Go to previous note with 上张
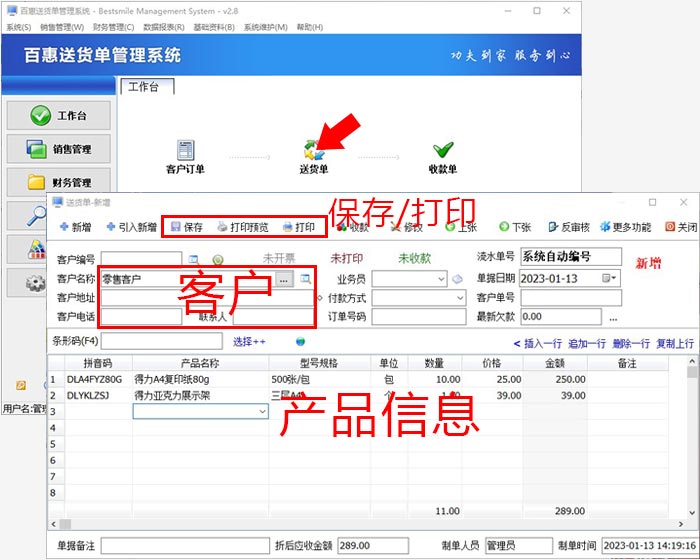This screenshot has height=560, width=700. pos(461,227)
